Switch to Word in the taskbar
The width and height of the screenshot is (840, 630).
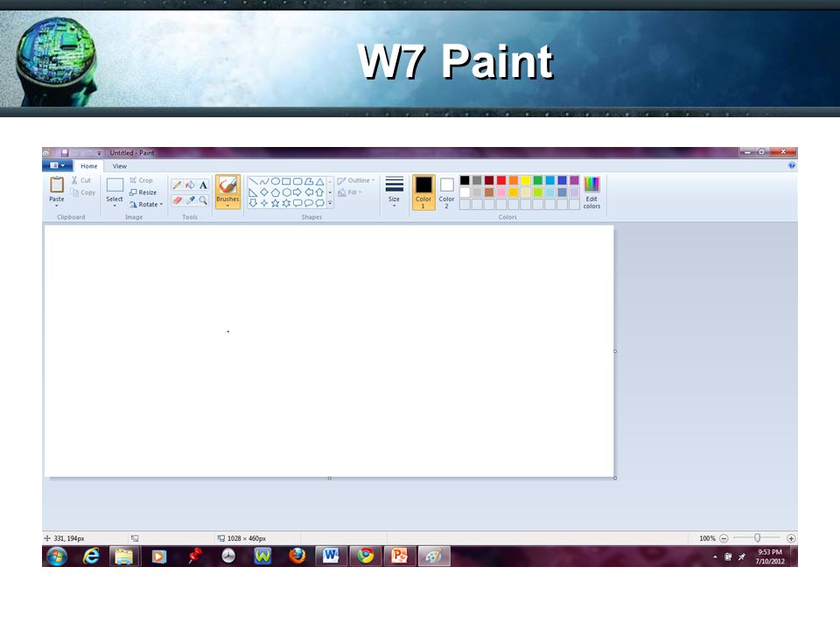click(x=331, y=556)
